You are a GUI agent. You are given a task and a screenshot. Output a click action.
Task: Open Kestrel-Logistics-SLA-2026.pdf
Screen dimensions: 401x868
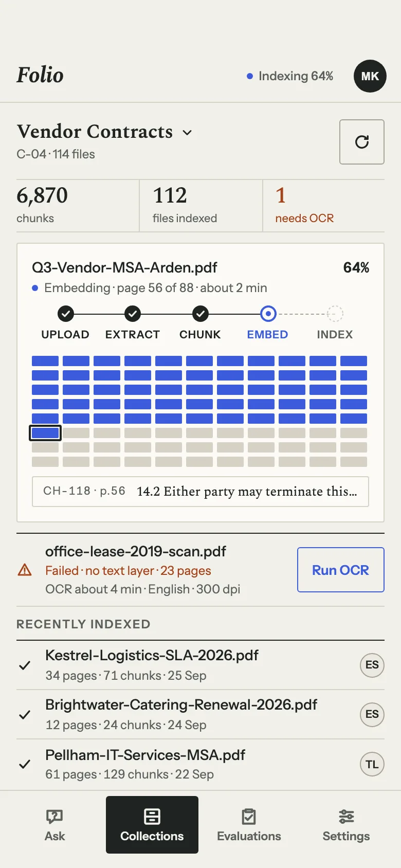(152, 655)
